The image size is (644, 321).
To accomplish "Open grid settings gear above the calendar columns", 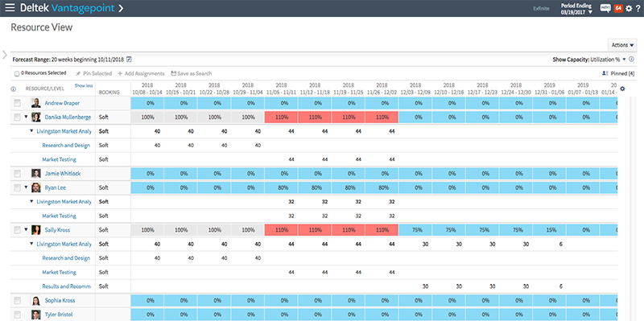I will 622,88.
